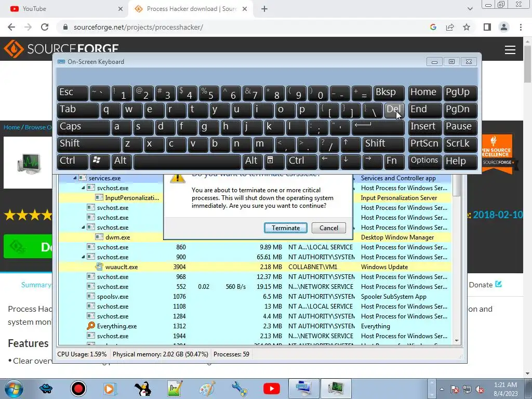Click the InputPersonalization process icon
The height and width of the screenshot is (399, 532).
tap(99, 197)
